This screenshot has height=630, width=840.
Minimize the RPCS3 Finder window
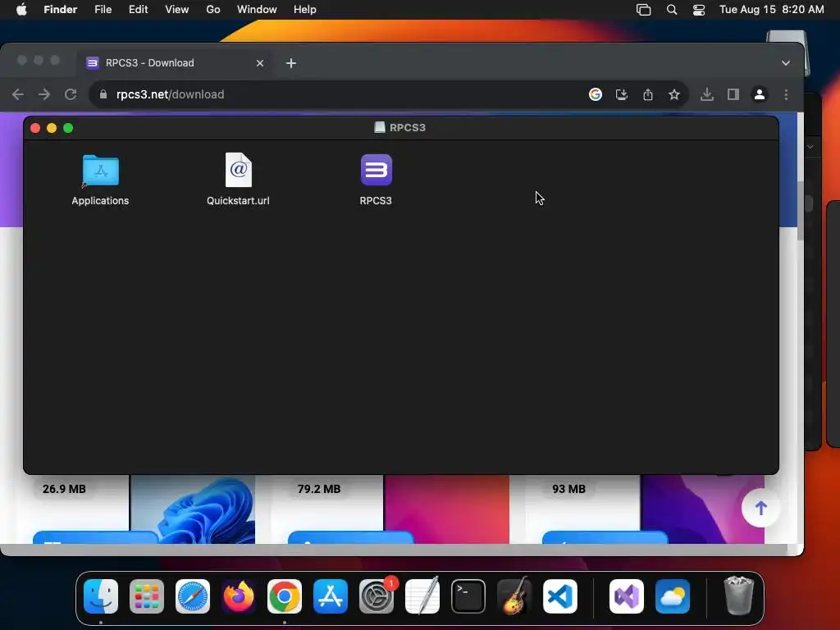click(52, 128)
